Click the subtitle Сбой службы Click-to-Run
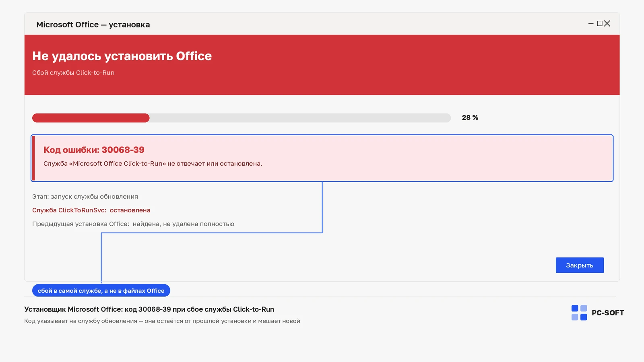The height and width of the screenshot is (362, 644). (73, 73)
